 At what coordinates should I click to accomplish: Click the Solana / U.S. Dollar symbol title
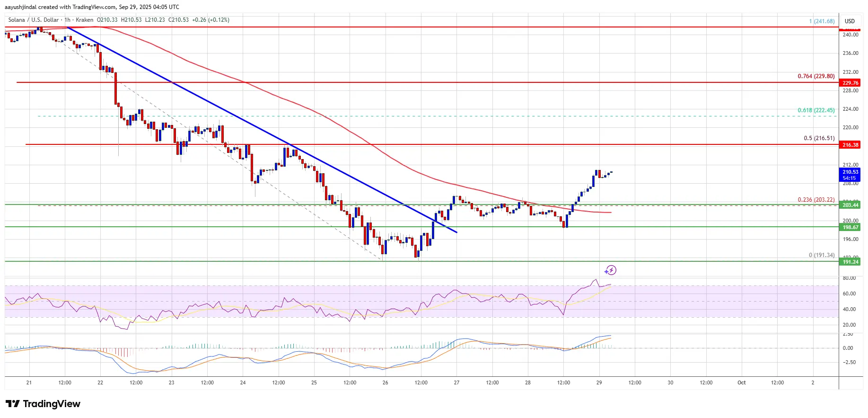(34, 20)
